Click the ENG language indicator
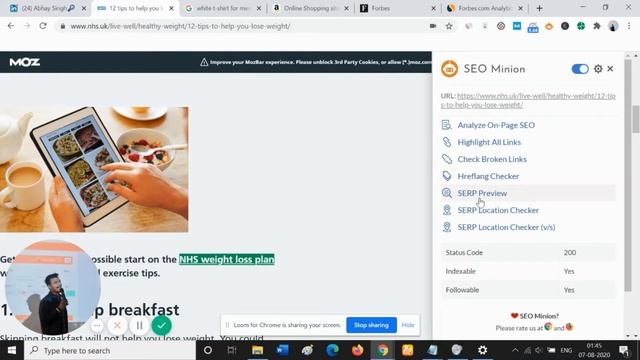The width and height of the screenshot is (640, 360). [x=566, y=350]
